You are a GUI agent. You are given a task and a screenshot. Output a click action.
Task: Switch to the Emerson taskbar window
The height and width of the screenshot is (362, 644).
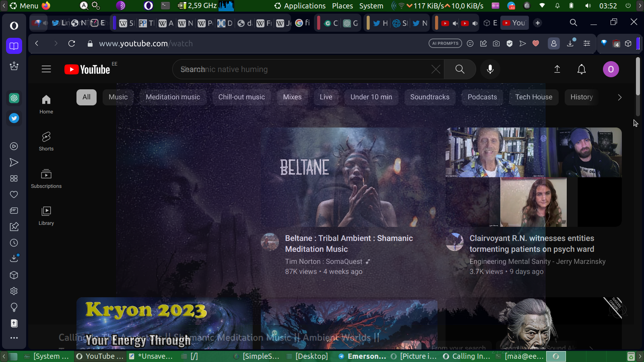click(362, 356)
